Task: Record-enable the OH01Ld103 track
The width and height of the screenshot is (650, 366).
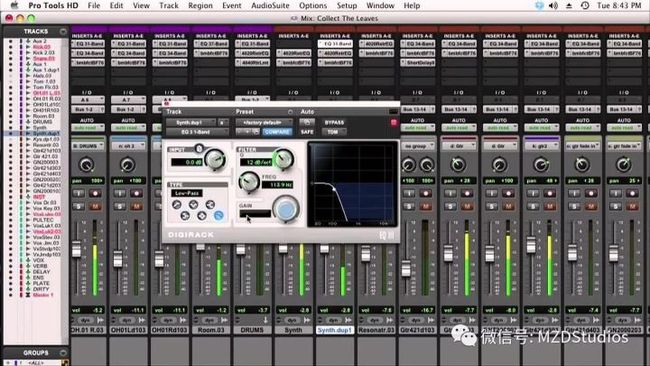Action: tap(136, 193)
